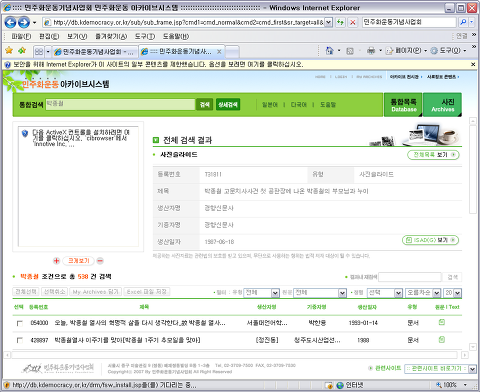Open the results-per-page dropdown showing 20
Screen dimensions: 480x392
point(453,293)
